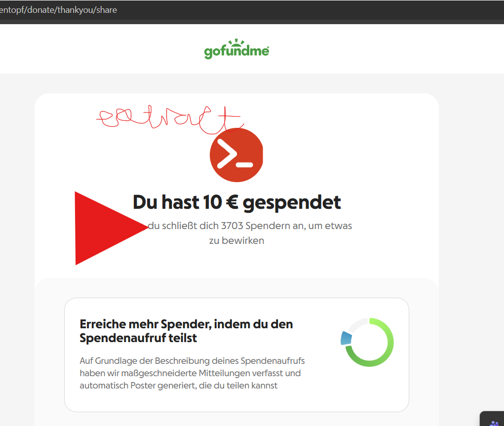Click the red terminal prompt circle icon
Image resolution: width=504 pixels, height=426 pixels.
pyautogui.click(x=236, y=155)
